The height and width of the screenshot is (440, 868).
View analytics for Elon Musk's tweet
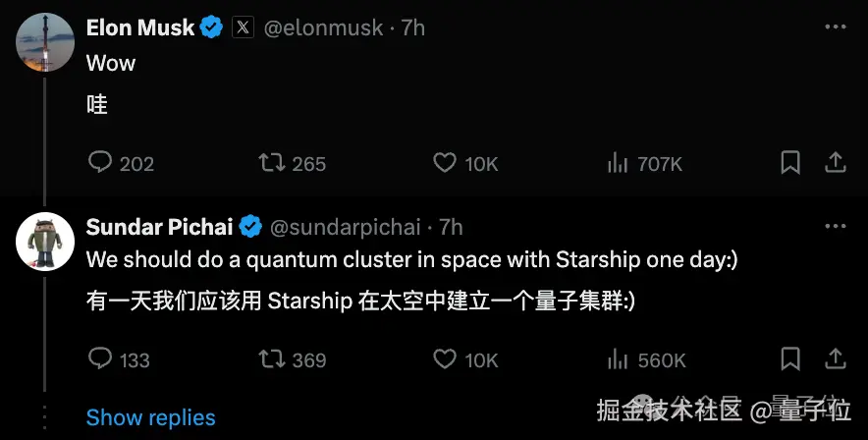(x=618, y=163)
